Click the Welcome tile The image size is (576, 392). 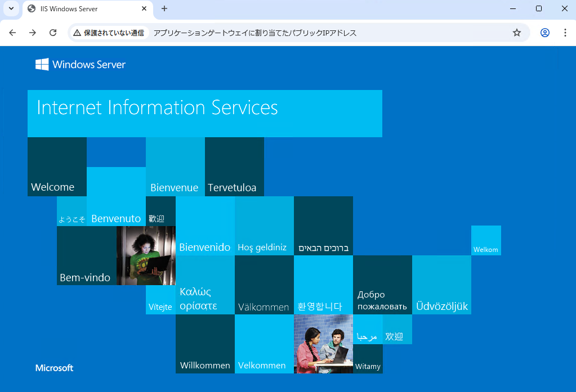coord(57,167)
